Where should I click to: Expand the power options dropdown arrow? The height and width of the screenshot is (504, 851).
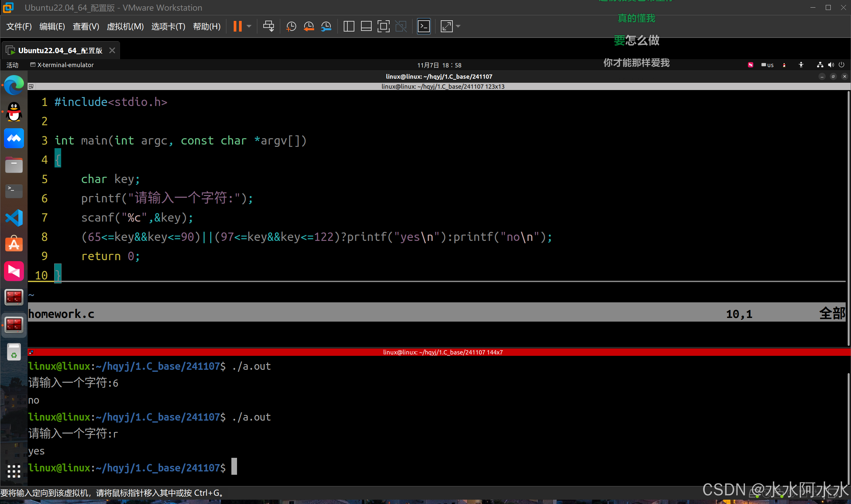pos(249,27)
